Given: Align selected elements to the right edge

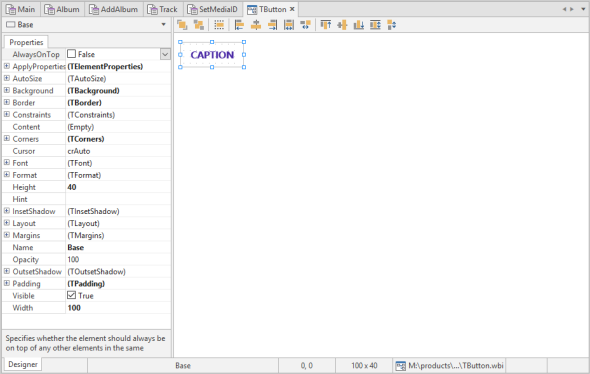Looking at the screenshot, I should [272, 25].
